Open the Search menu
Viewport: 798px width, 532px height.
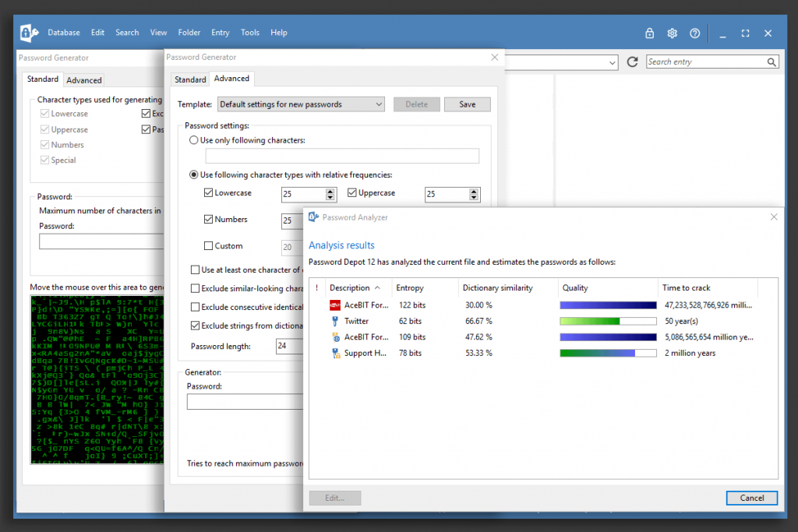click(127, 33)
